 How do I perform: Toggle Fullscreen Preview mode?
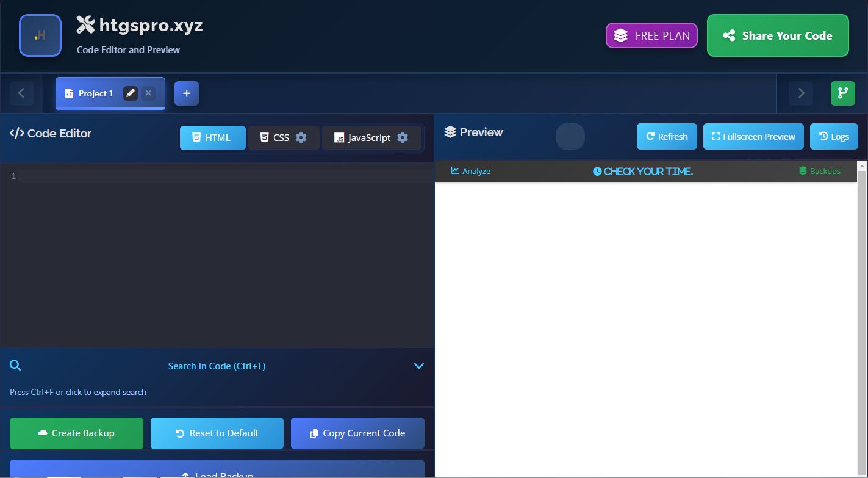tap(753, 136)
